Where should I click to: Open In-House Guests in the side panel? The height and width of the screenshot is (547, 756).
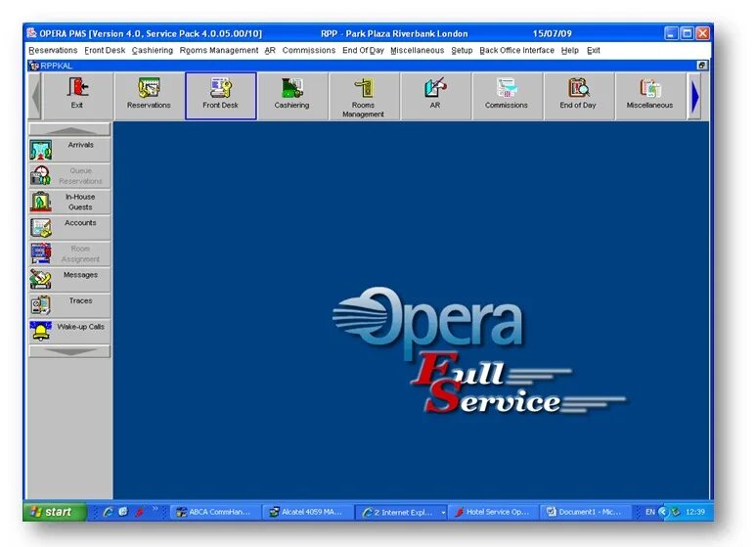click(x=69, y=202)
